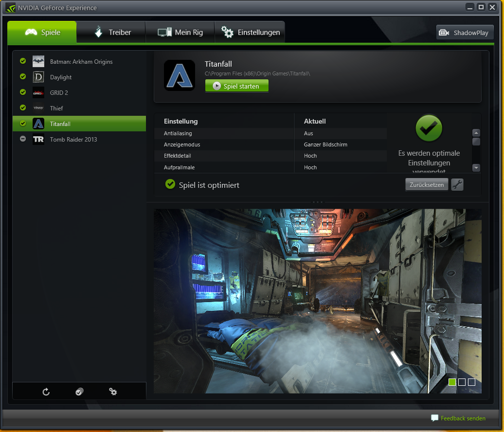Click the Tomb Raider TR icon
Viewport: 504px width, 432px height.
[38, 139]
